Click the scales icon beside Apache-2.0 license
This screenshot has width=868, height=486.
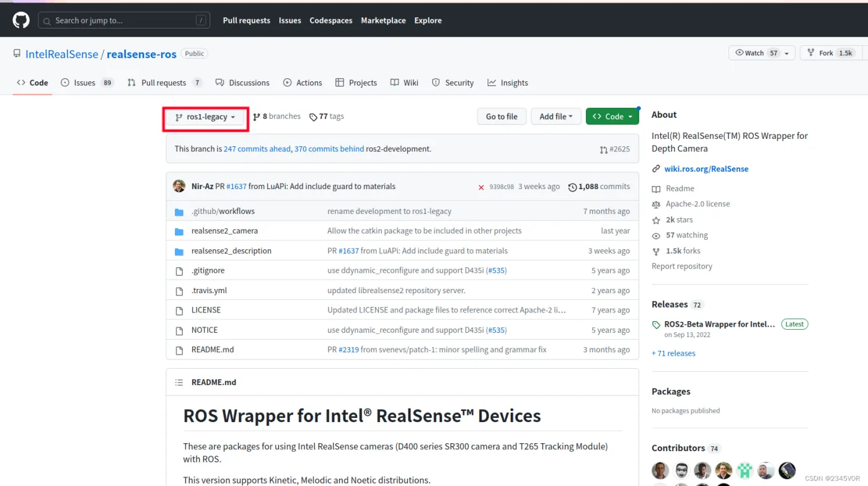click(x=656, y=205)
